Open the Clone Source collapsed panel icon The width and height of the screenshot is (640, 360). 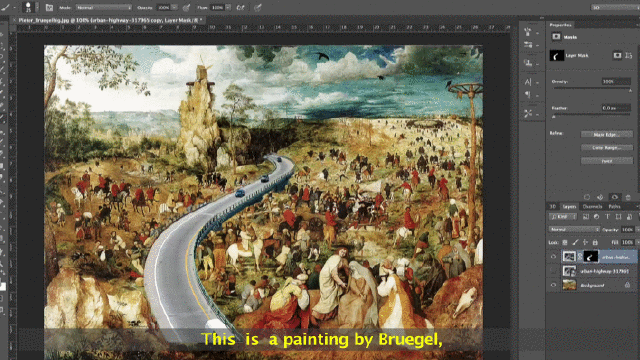coord(529,63)
